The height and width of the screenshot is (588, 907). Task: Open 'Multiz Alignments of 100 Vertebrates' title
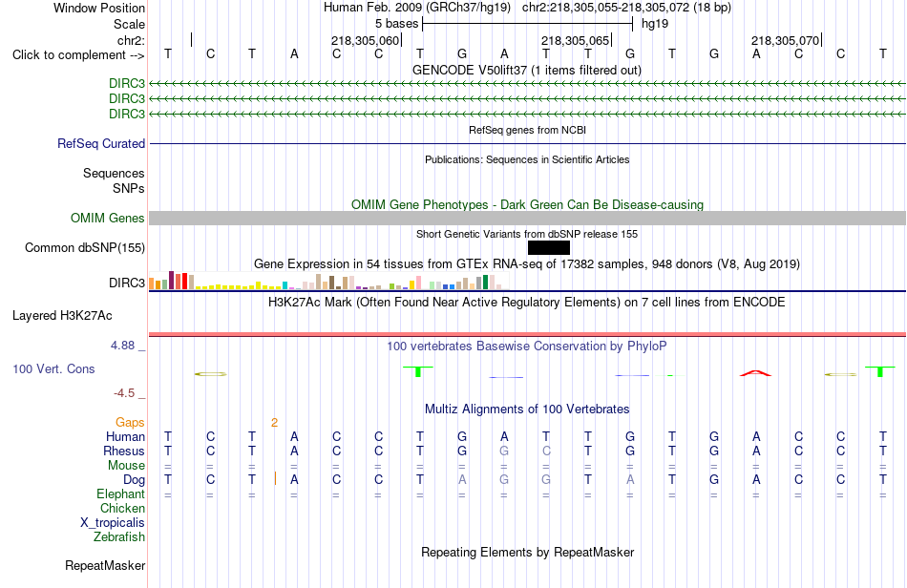coord(527,409)
